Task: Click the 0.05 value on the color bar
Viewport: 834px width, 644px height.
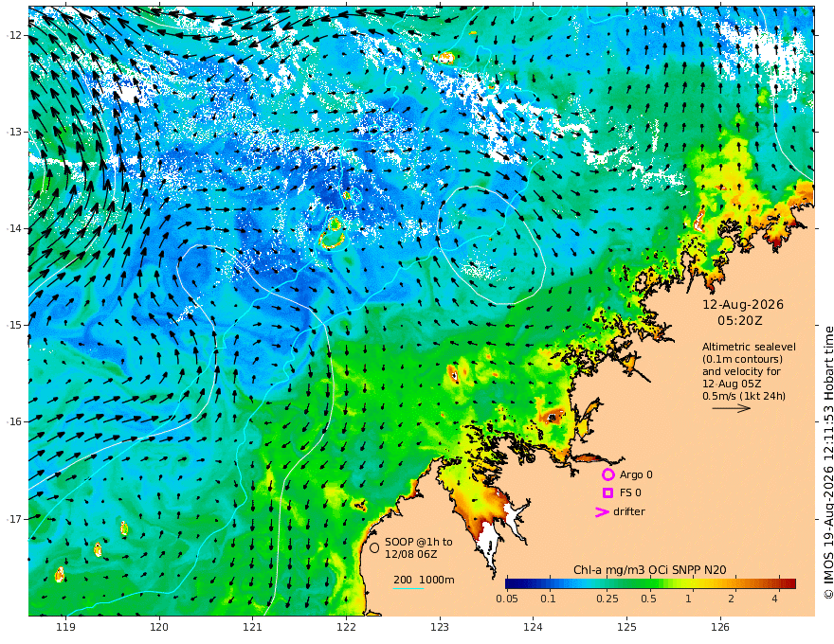Action: (507, 599)
